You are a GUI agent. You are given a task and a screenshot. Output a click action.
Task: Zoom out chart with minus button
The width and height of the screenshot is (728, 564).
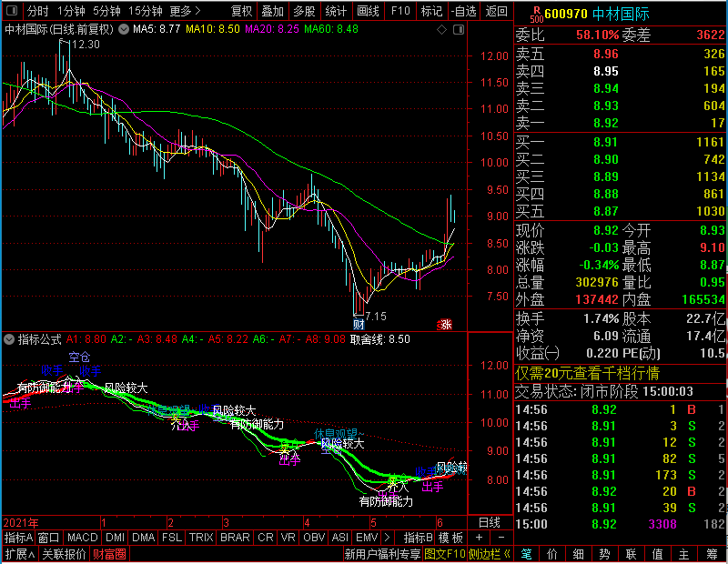501,538
